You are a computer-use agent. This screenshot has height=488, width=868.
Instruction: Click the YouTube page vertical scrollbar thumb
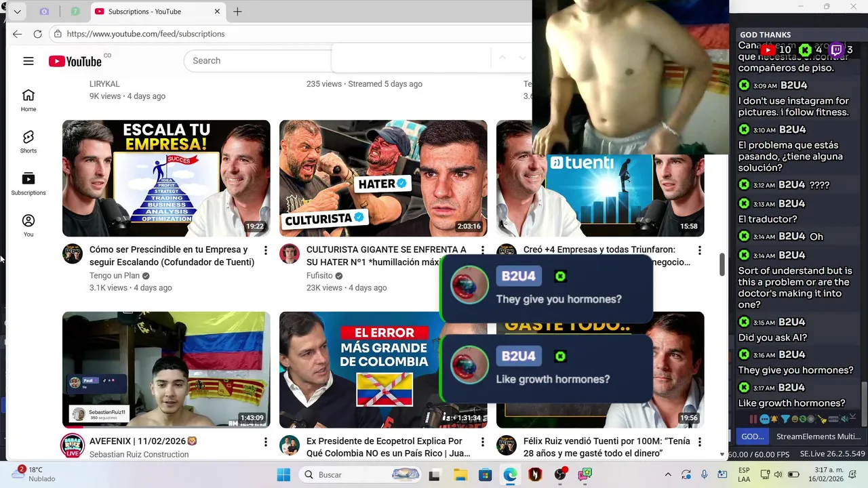tap(722, 264)
